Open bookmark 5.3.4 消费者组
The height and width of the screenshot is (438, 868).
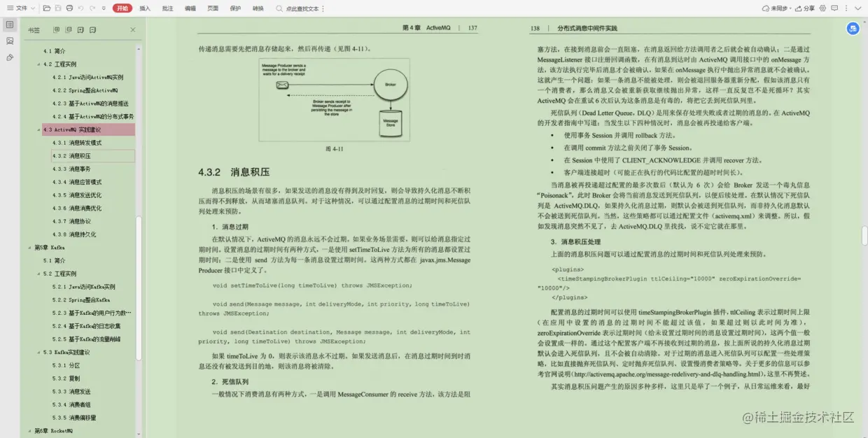point(71,404)
